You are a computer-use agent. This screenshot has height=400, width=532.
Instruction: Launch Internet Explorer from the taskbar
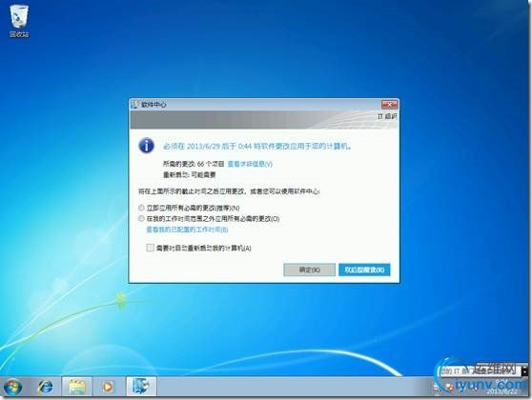pos(45,387)
